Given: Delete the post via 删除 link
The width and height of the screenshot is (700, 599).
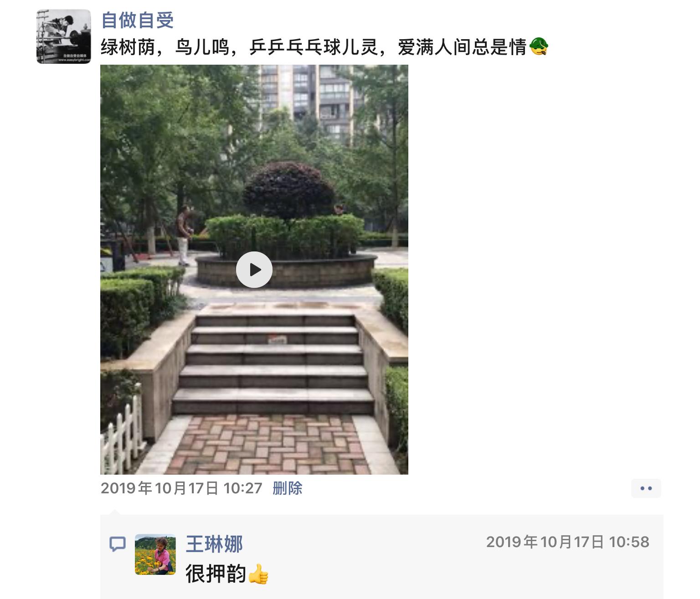Looking at the screenshot, I should coord(288,488).
